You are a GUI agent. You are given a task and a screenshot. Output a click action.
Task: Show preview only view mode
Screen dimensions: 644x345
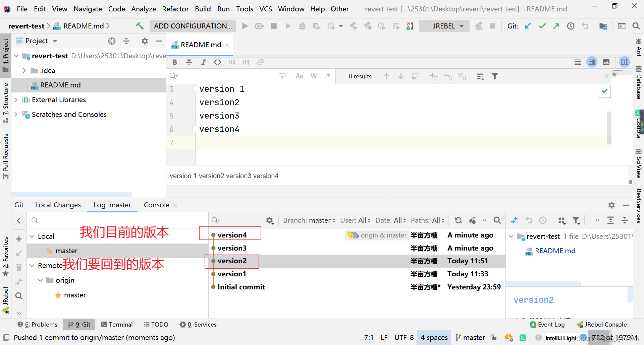tap(606, 62)
